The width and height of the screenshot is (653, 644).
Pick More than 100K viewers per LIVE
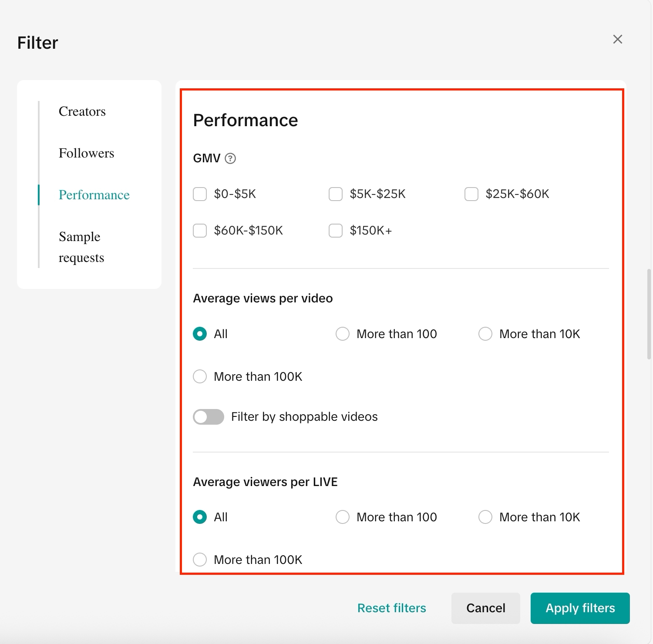tap(200, 560)
